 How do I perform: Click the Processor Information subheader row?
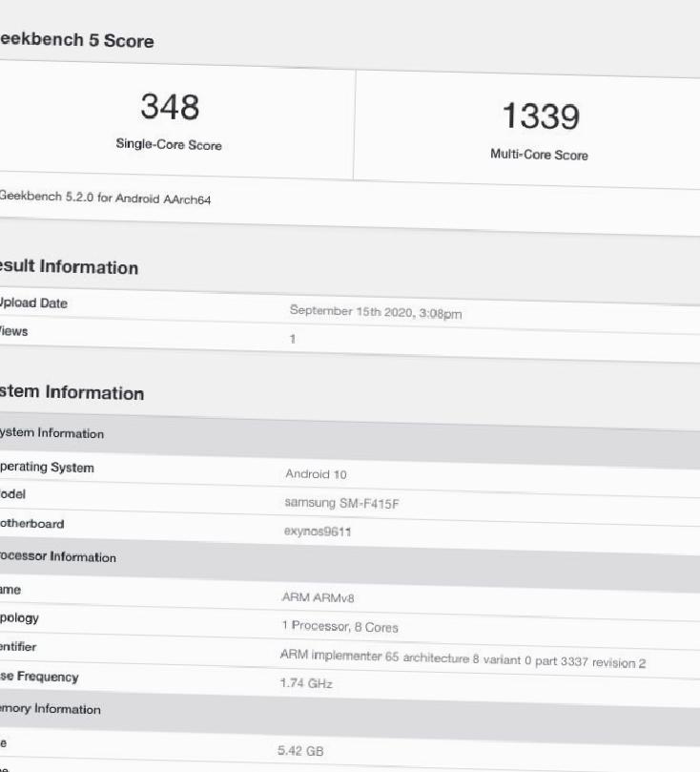(350, 566)
